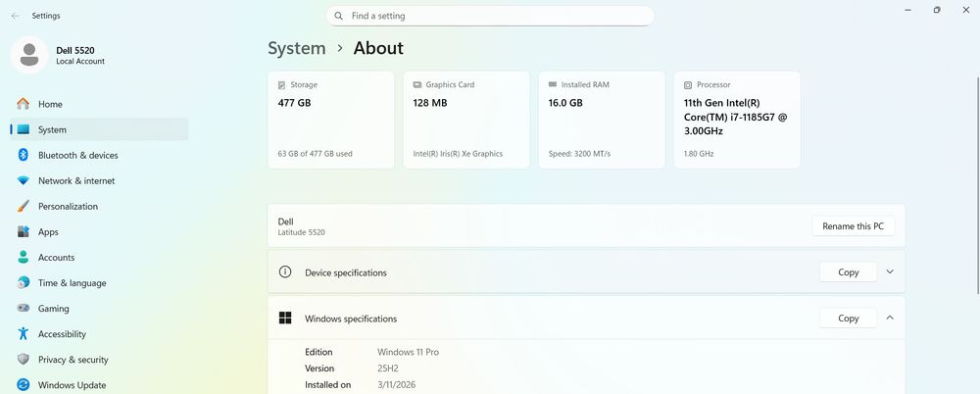980x394 pixels.
Task: Click the Rename this PC button
Action: 853,226
